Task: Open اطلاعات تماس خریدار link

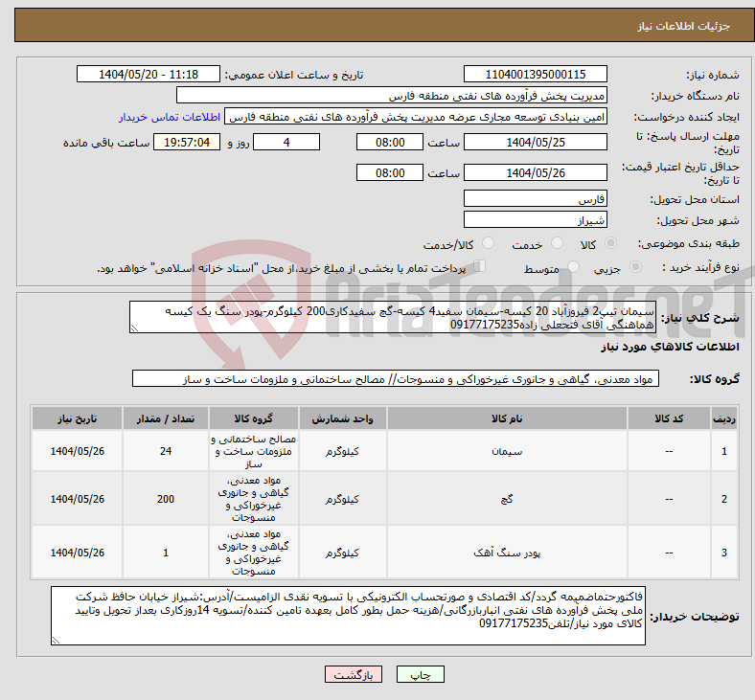Action: click(170, 117)
